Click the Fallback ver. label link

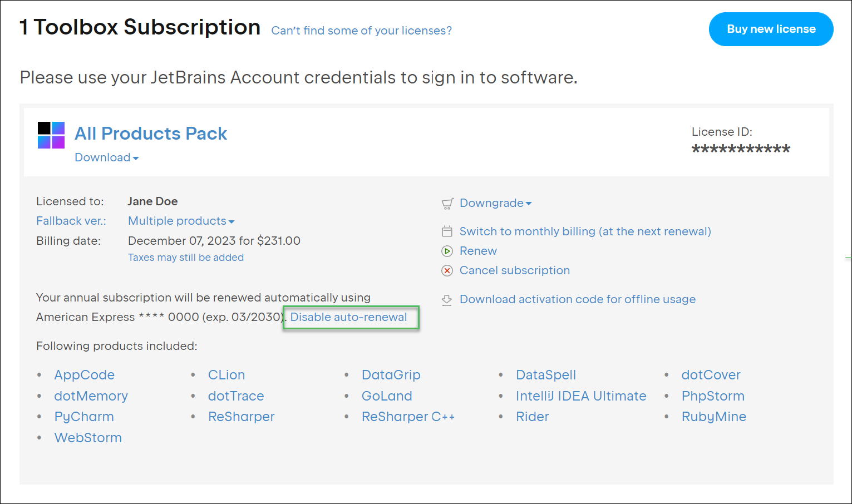pyautogui.click(x=71, y=221)
